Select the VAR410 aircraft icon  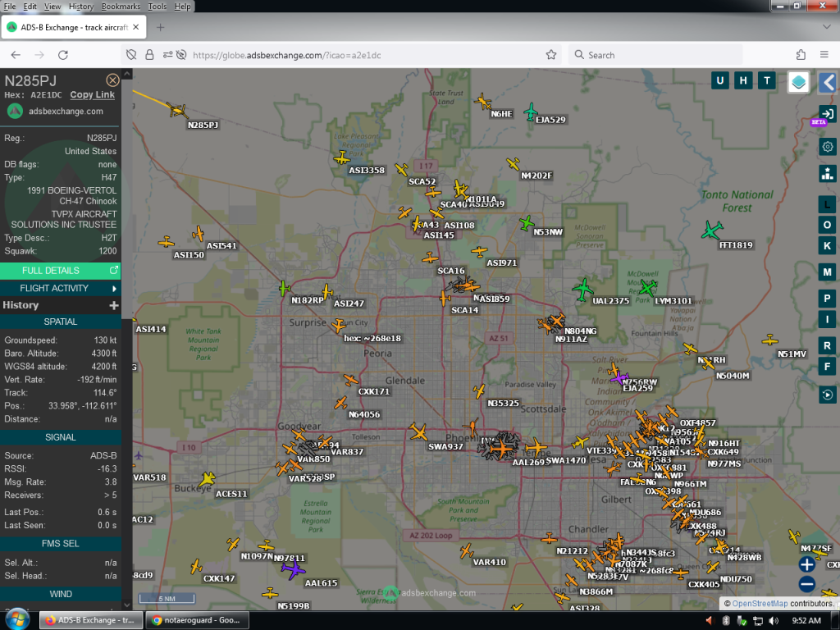pyautogui.click(x=466, y=550)
